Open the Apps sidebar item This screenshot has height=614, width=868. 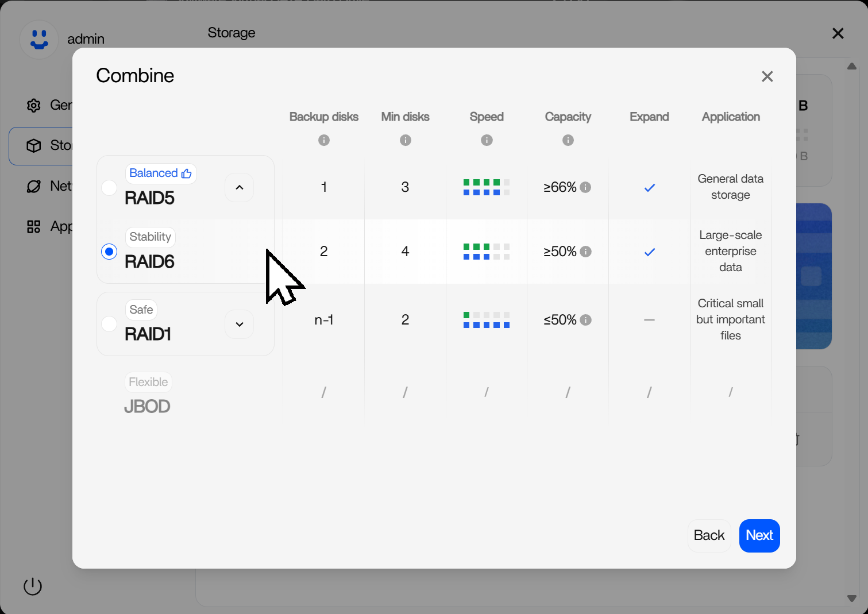point(49,226)
